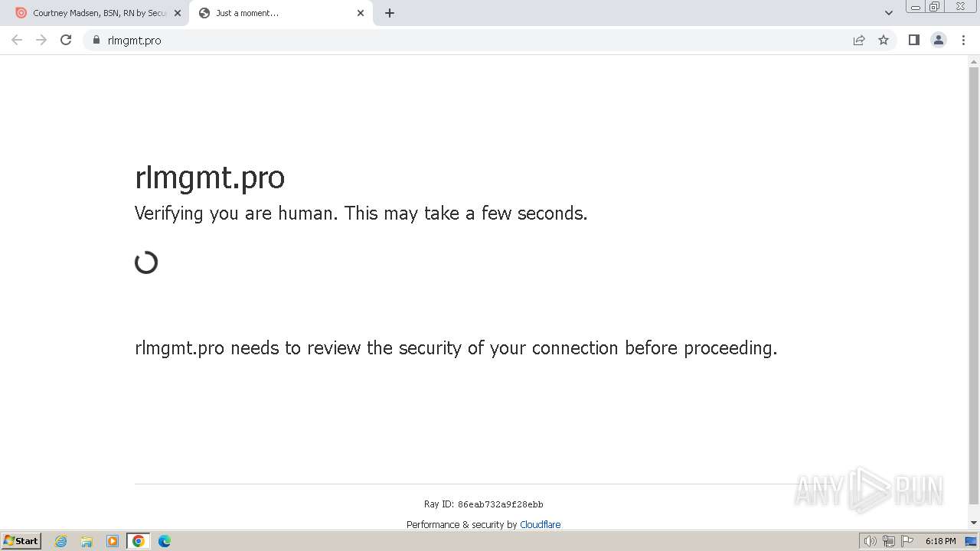Open File Explorer from taskbar
Screen dimensions: 980x551
click(x=87, y=541)
